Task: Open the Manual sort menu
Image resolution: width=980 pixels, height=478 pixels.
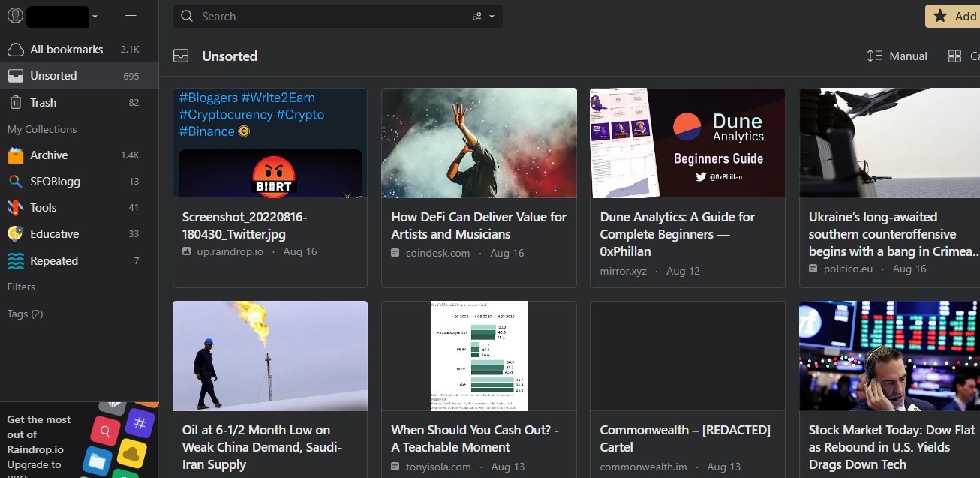Action: (897, 56)
